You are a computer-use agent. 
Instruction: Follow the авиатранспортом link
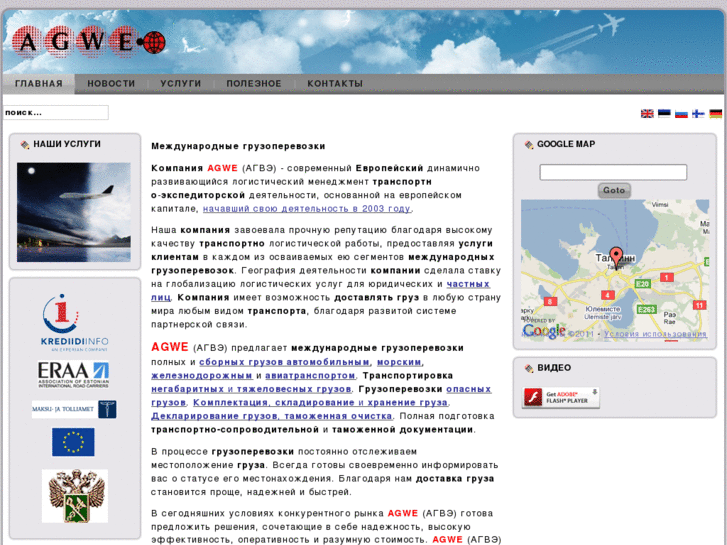[310, 375]
